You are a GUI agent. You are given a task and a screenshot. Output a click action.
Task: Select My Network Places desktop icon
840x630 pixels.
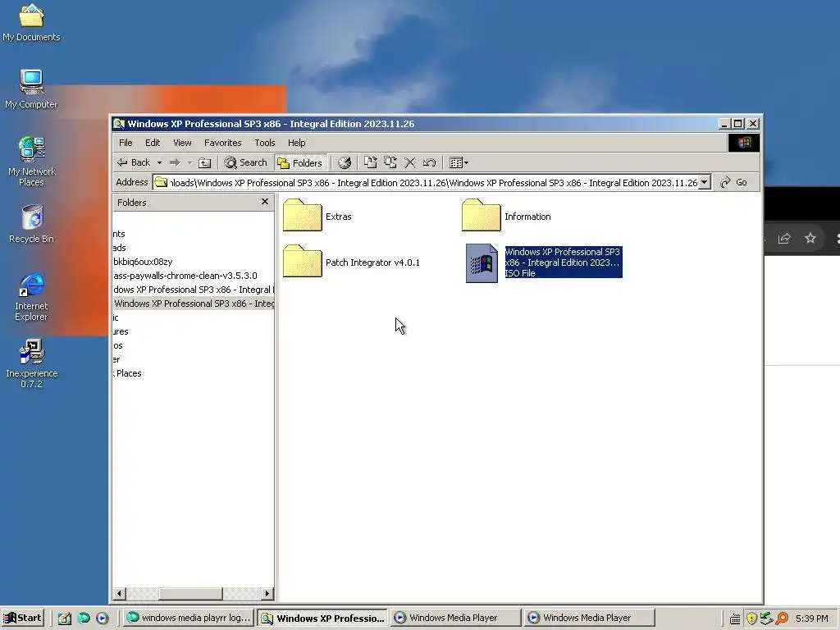point(32,162)
